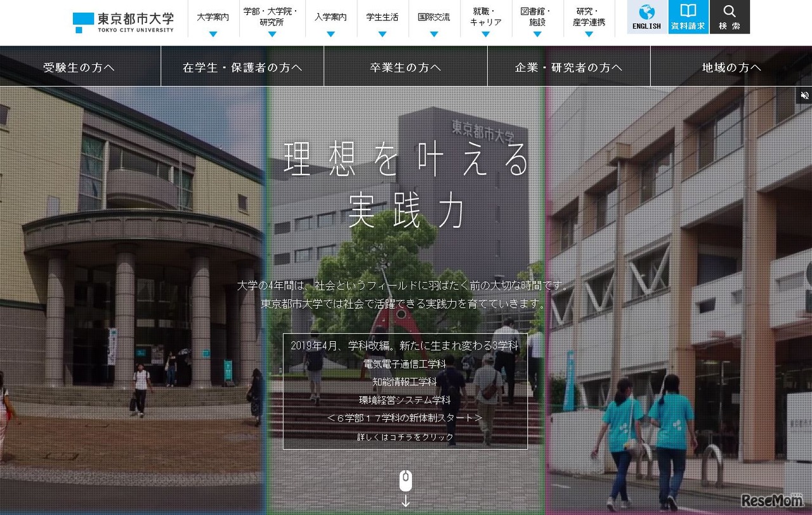812x515 pixels.
Task: Open the 学生生活 menu
Action: click(x=382, y=17)
